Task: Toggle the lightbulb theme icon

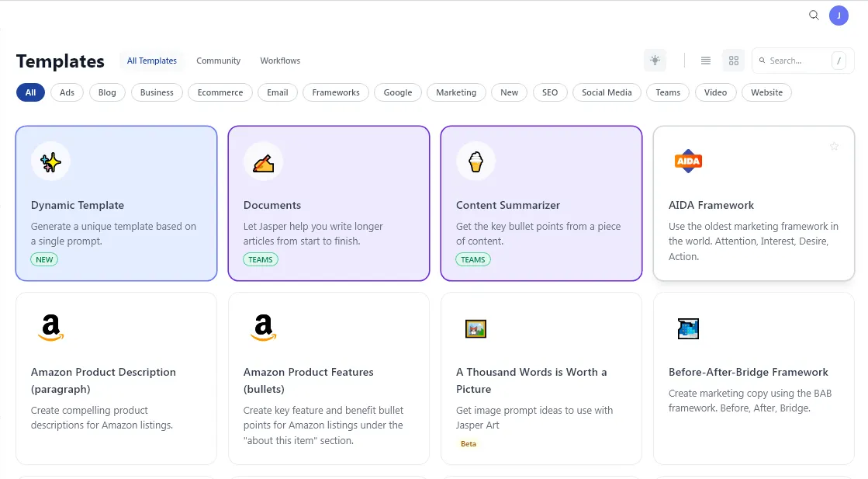Action: click(655, 61)
